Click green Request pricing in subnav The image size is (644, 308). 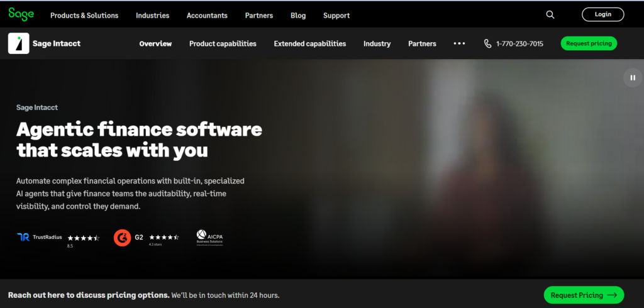pyautogui.click(x=589, y=43)
